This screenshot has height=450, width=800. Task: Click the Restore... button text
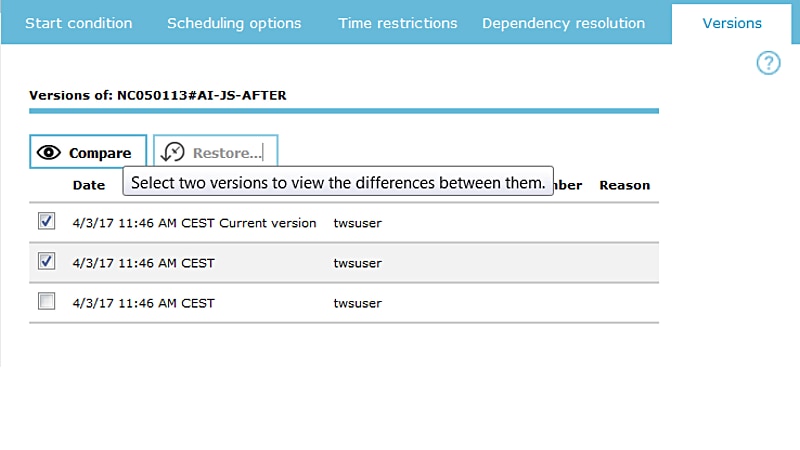[227, 153]
